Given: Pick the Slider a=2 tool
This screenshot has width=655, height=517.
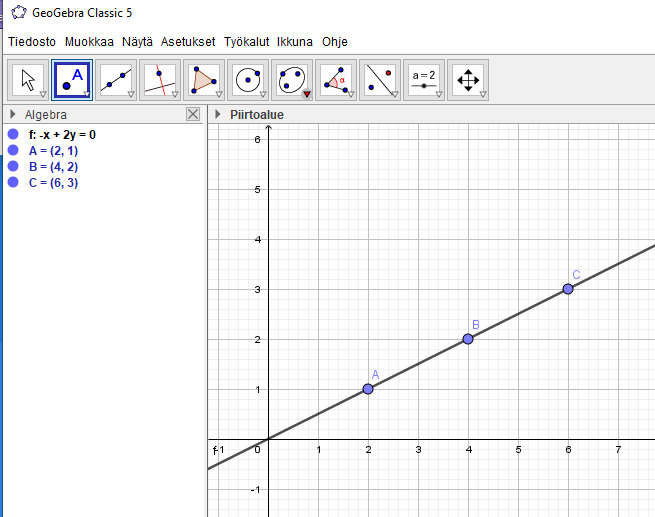Looking at the screenshot, I should pos(424,79).
